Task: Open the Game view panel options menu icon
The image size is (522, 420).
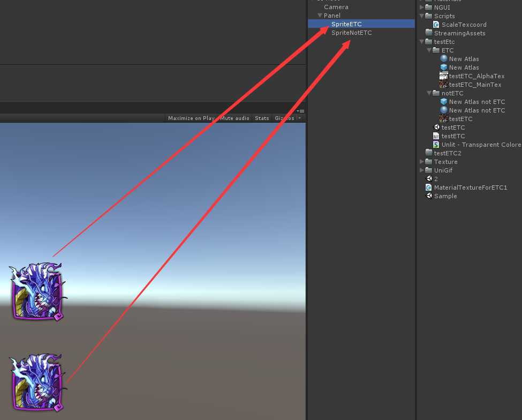Action: [x=300, y=111]
